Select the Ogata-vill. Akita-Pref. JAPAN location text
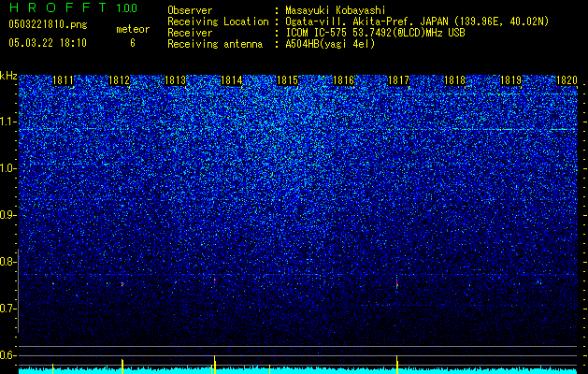Image resolution: width=588 pixels, height=374 pixels. [x=417, y=22]
